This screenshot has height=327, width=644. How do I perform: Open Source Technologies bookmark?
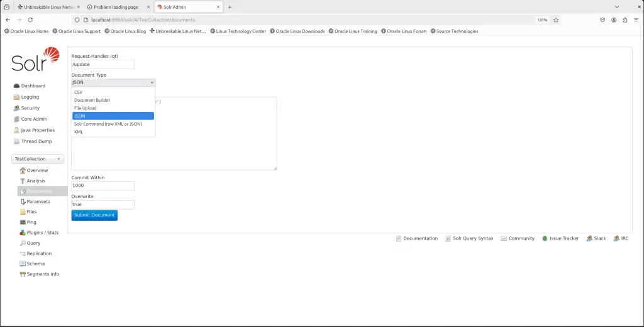pyautogui.click(x=454, y=31)
